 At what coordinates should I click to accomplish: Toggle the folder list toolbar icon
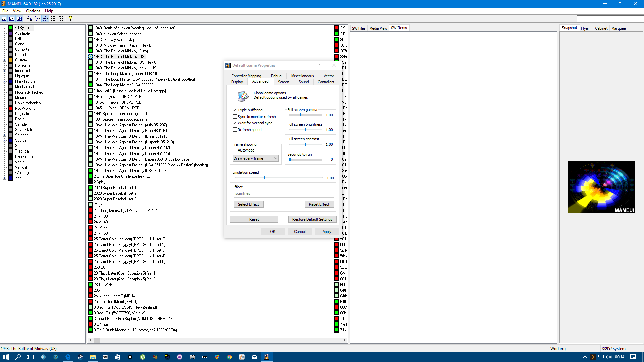[4, 19]
